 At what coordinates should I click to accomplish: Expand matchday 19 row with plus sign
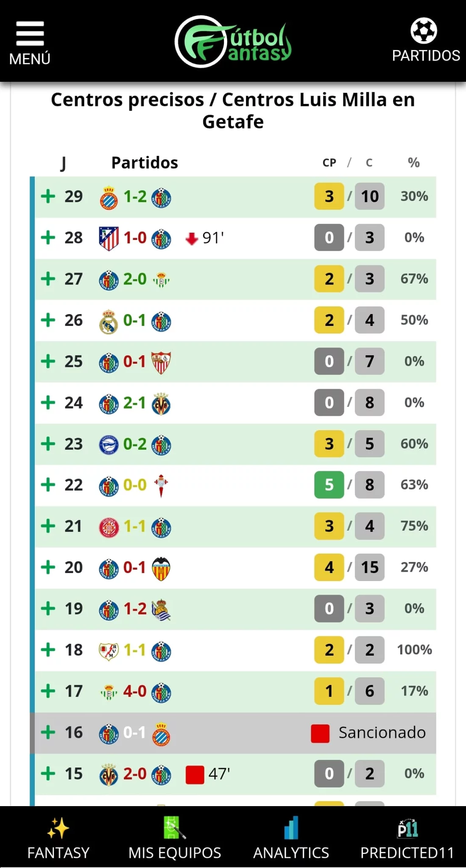[x=48, y=609]
